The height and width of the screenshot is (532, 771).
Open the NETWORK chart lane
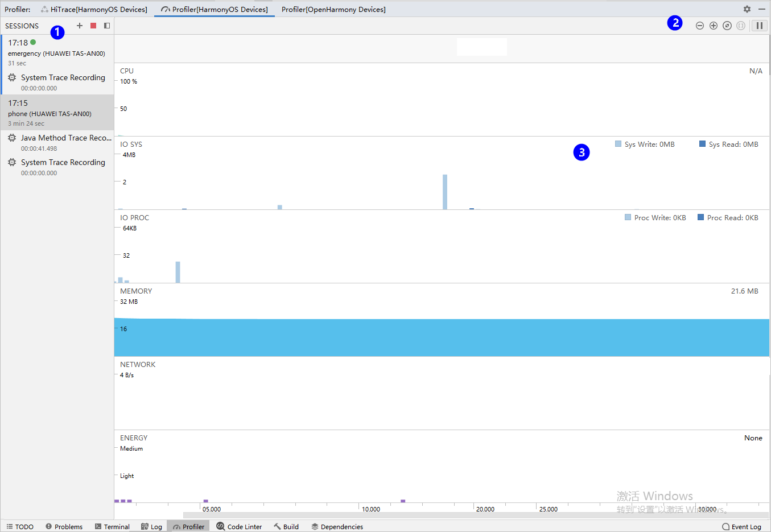pos(442,393)
